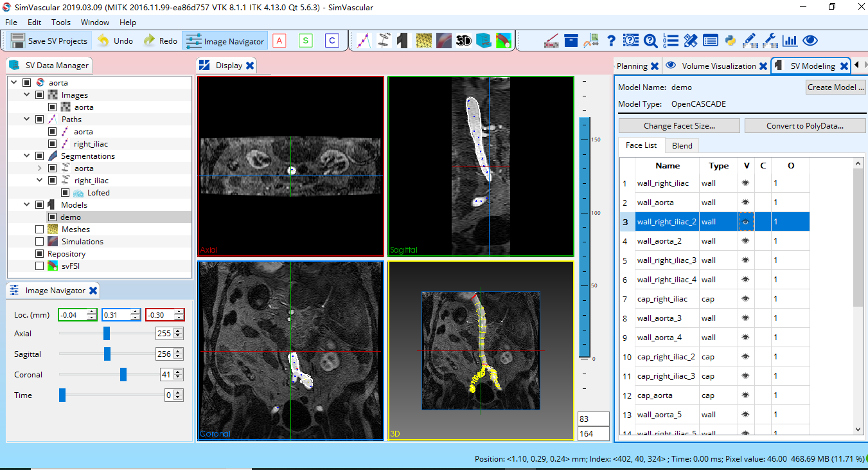Toggle the Lofted segmentation checkbox
The width and height of the screenshot is (868, 470).
65,193
